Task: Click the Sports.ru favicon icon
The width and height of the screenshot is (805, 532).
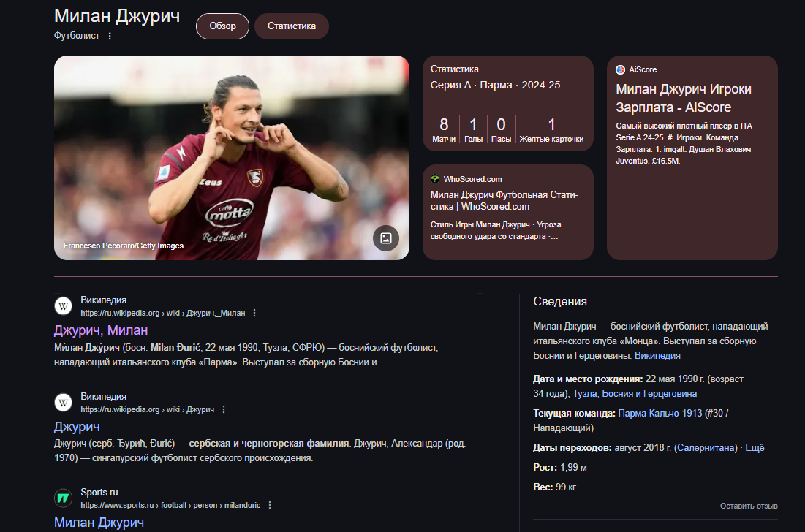Action: 63,498
